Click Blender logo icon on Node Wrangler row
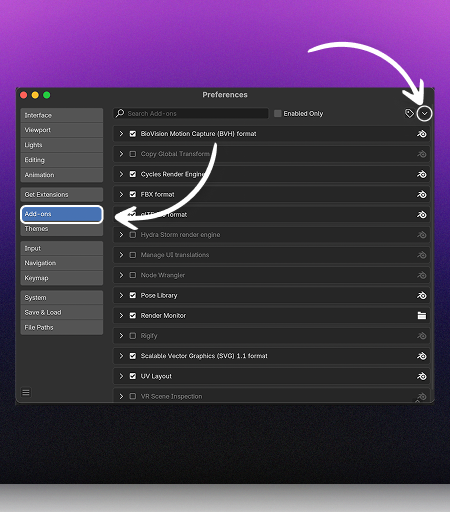450x512 pixels. click(422, 275)
